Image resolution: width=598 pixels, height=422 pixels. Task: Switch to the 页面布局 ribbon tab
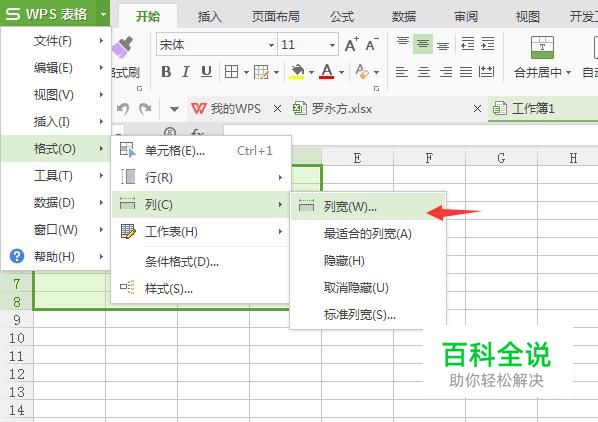[x=275, y=16]
